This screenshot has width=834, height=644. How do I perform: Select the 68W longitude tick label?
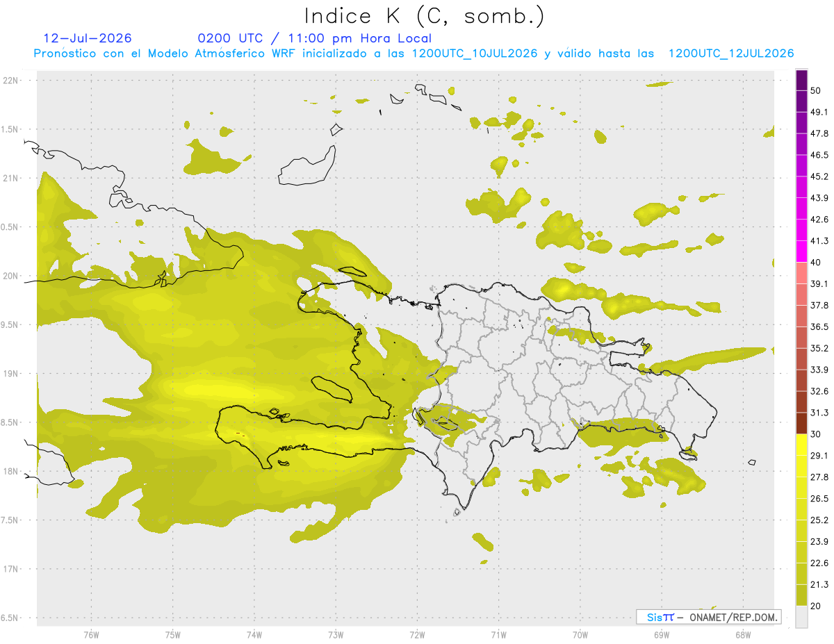[742, 634]
